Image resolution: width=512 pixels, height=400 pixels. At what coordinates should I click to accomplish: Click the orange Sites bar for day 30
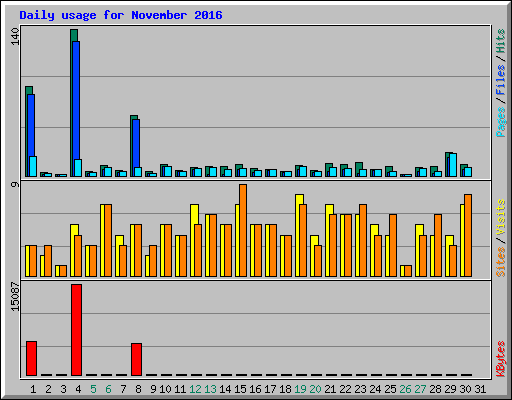point(468,235)
